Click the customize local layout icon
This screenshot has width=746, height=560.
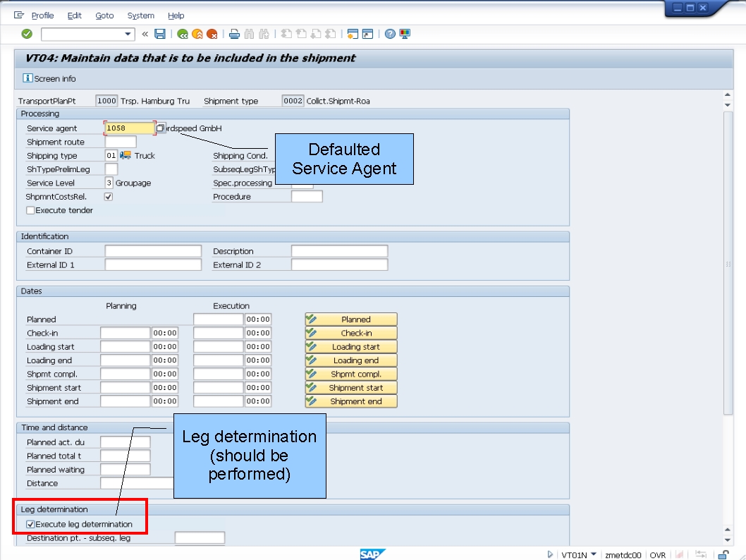click(x=403, y=33)
